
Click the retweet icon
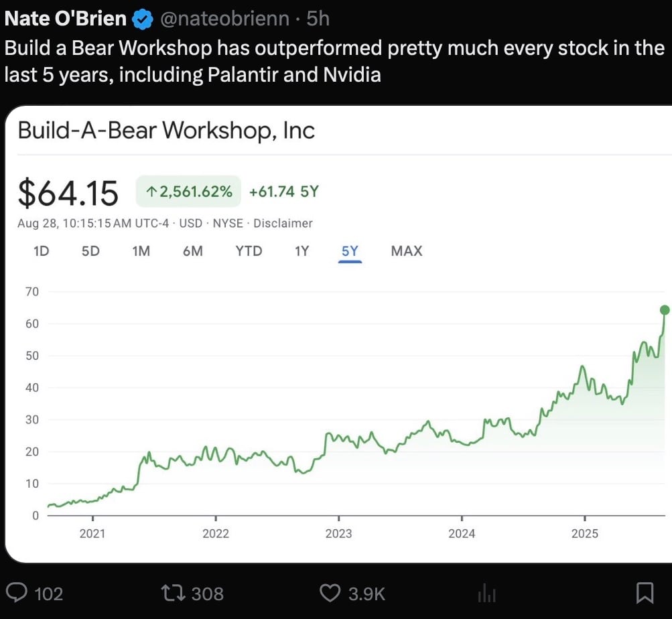point(172,592)
